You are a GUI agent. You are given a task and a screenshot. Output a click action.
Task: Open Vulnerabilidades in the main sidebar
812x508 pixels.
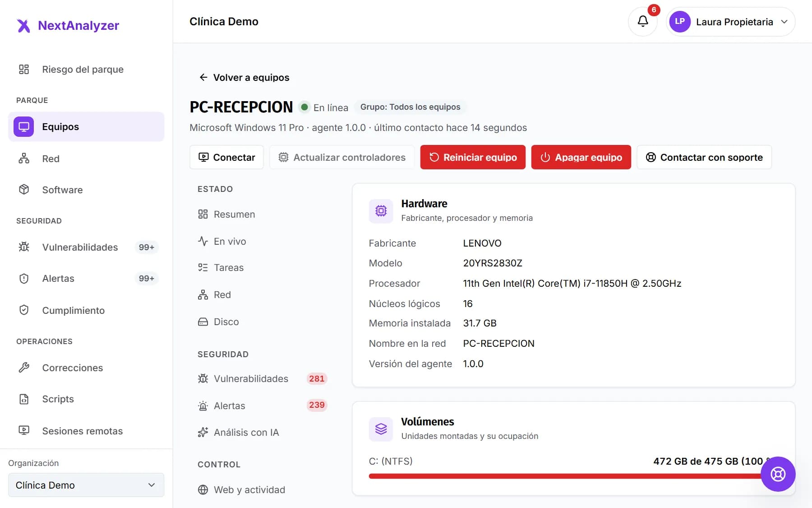click(86, 247)
